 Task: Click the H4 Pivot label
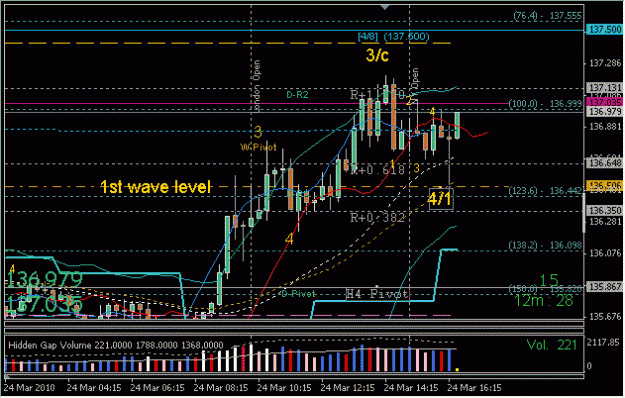click(x=377, y=294)
